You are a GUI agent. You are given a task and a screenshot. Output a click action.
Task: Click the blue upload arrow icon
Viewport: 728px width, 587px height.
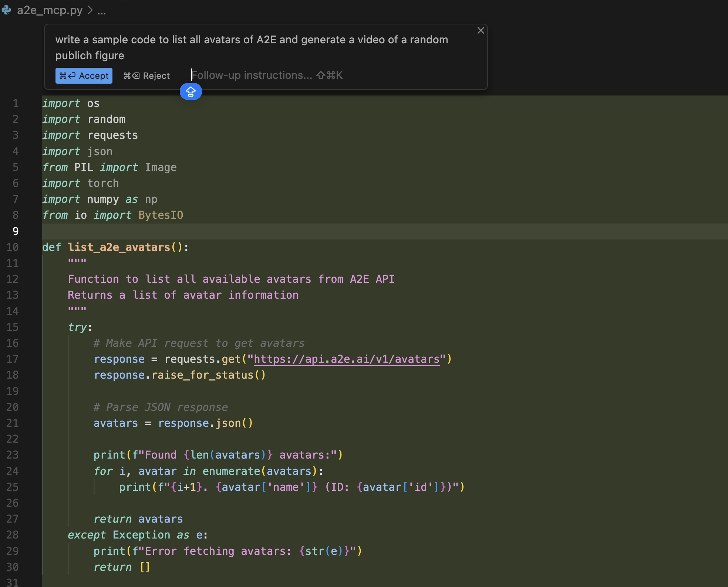(x=191, y=91)
